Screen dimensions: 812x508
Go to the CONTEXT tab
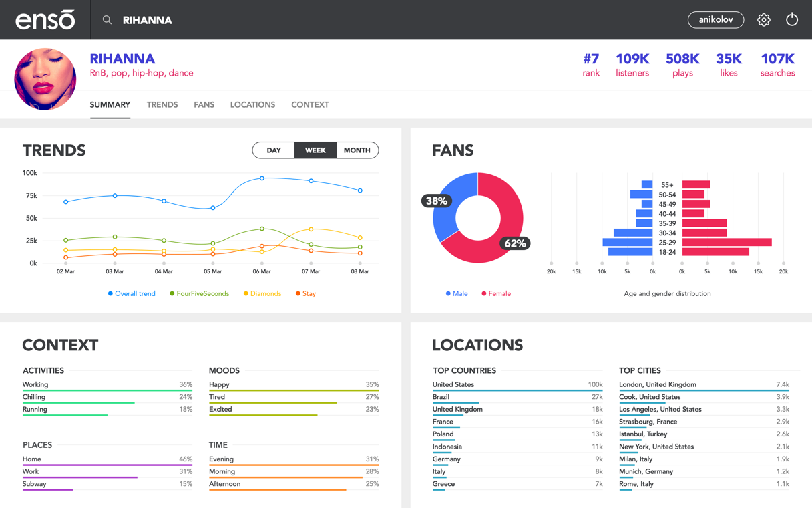click(x=310, y=105)
